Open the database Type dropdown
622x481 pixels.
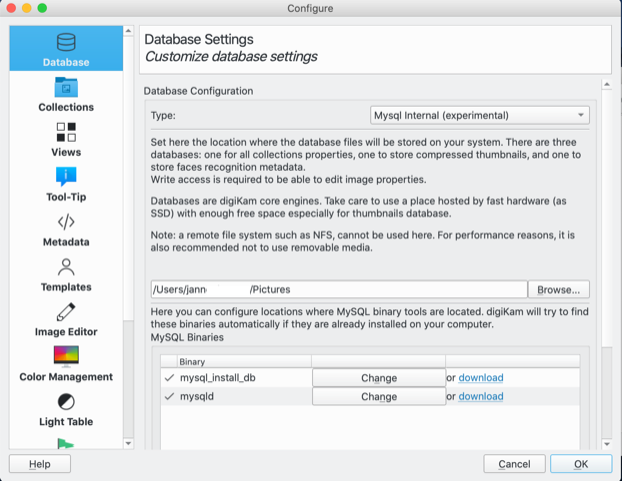pyautogui.click(x=479, y=115)
